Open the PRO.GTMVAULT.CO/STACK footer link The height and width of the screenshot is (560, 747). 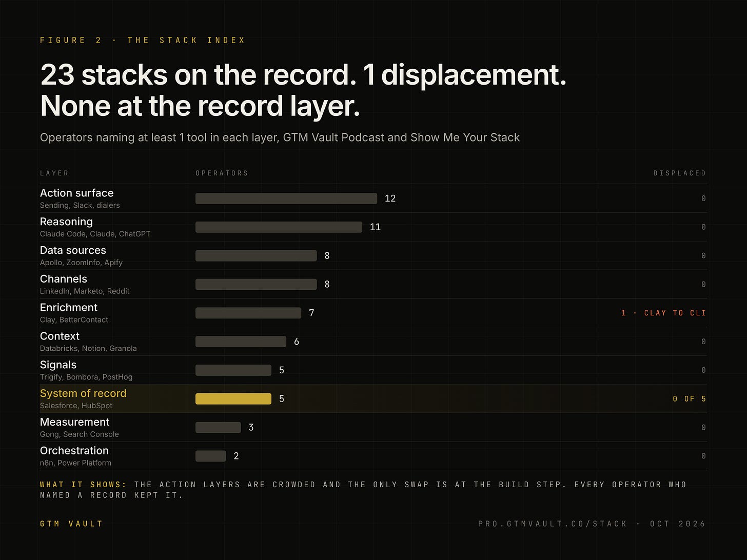click(x=553, y=524)
